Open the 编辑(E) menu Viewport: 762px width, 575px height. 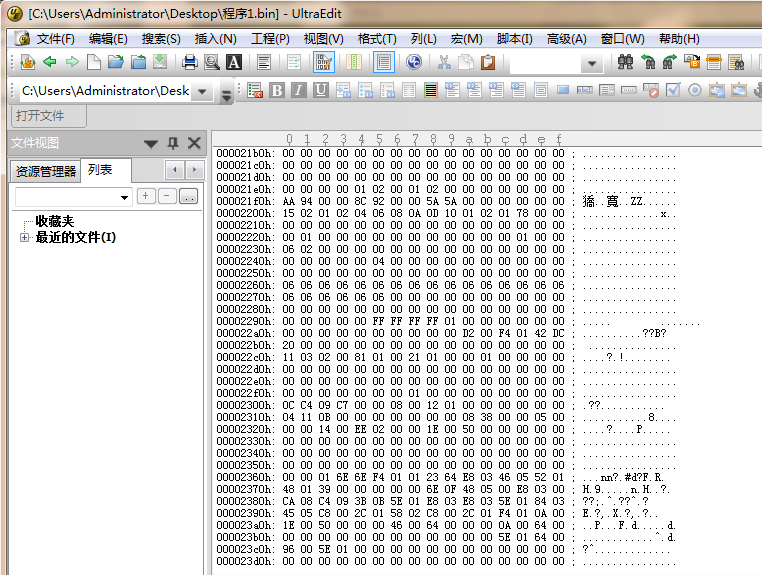108,39
